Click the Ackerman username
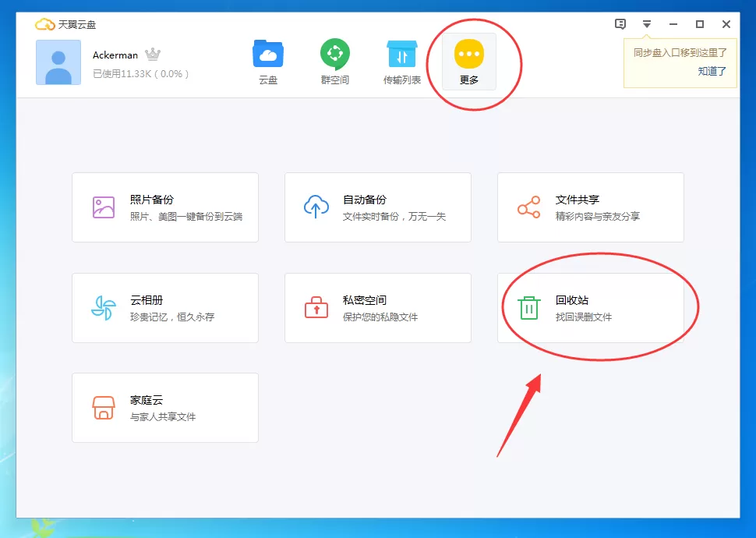 point(115,55)
